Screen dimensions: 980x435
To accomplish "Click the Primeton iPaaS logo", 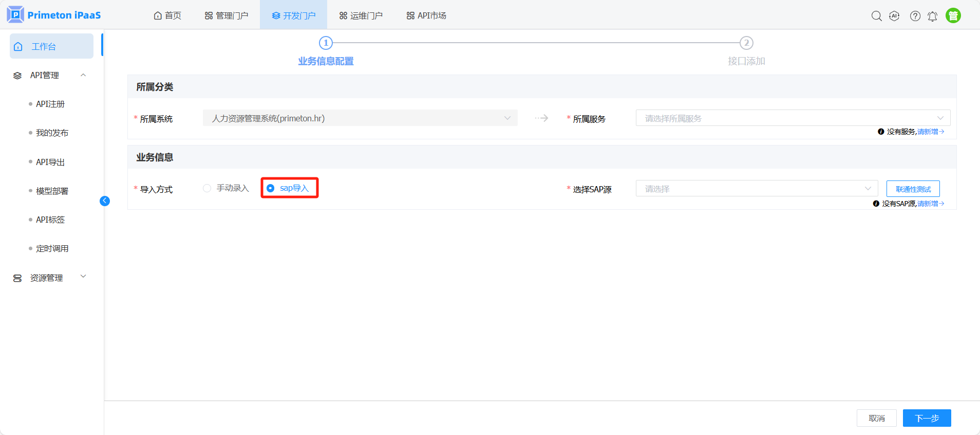I will coord(54,15).
